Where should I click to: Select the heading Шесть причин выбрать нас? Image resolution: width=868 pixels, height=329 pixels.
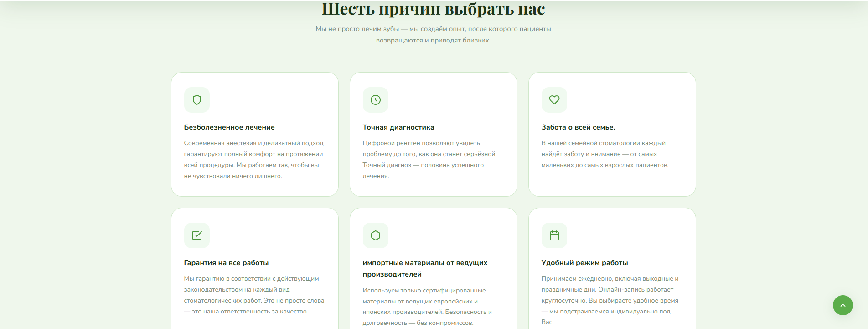pyautogui.click(x=434, y=9)
